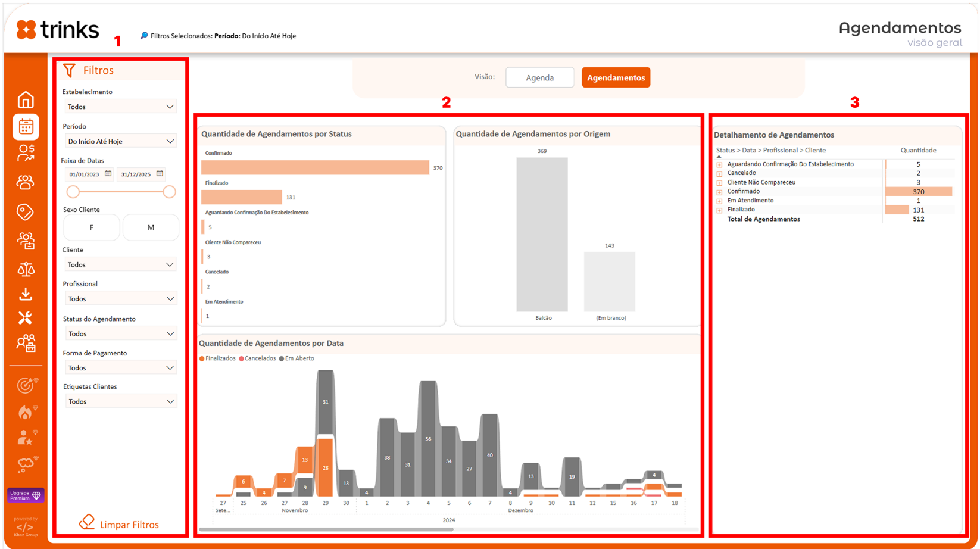
Task: Toggle Cancelados legend in date chart
Action: [257, 358]
